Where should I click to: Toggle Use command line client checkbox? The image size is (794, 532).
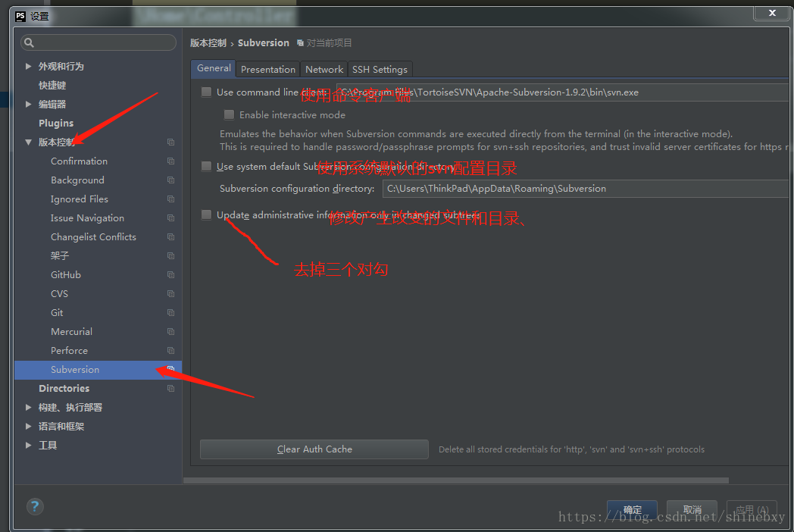(x=206, y=92)
